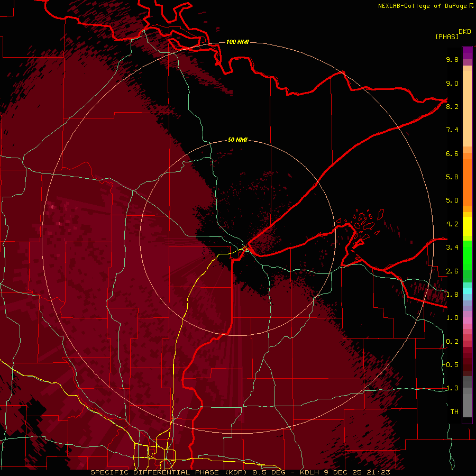Image resolution: width=476 pixels, height=476 pixels.
Task: Click the 5.8 legend value
Action: (x=452, y=177)
